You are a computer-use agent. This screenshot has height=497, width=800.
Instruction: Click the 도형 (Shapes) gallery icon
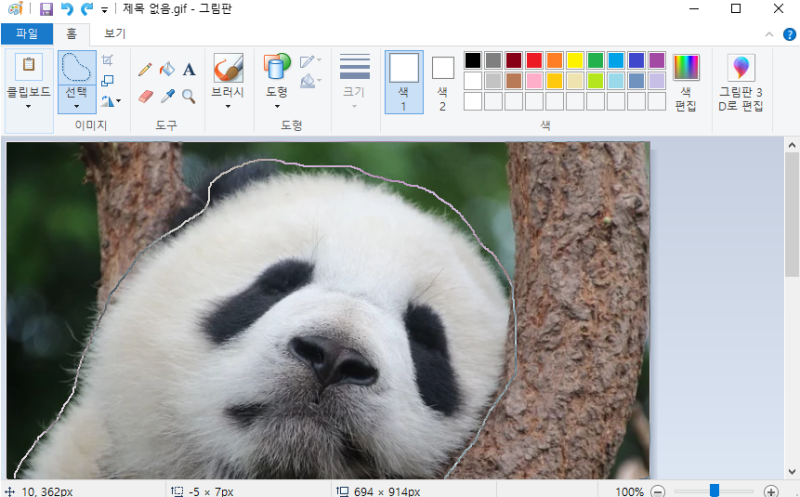[277, 66]
